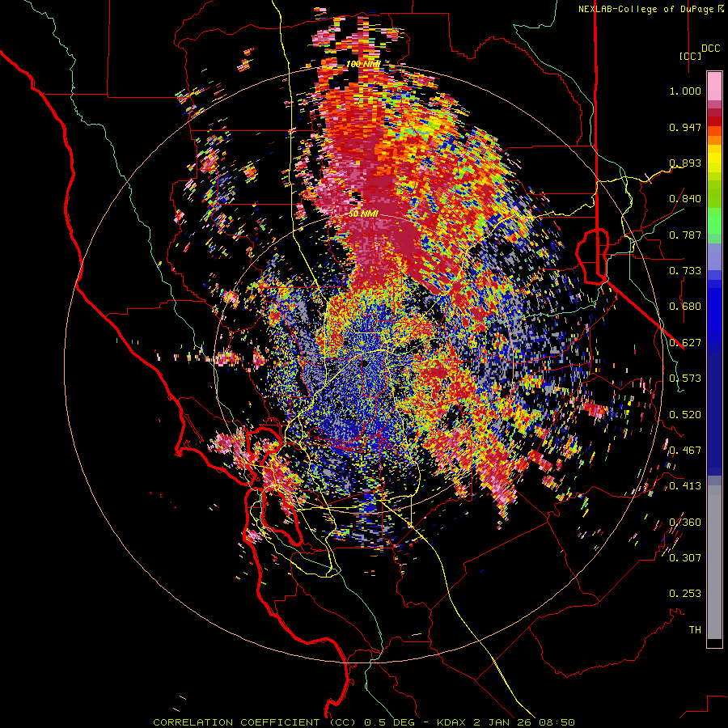Click the DCC label above the color scale

tap(711, 49)
